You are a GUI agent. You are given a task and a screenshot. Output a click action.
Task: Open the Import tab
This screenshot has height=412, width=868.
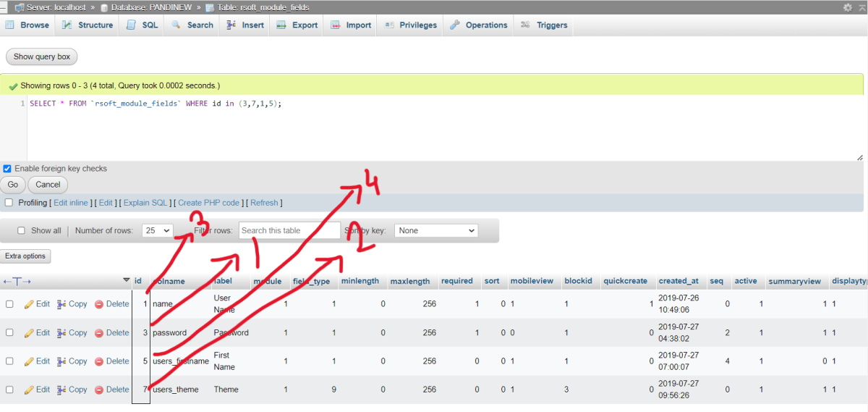tap(351, 25)
